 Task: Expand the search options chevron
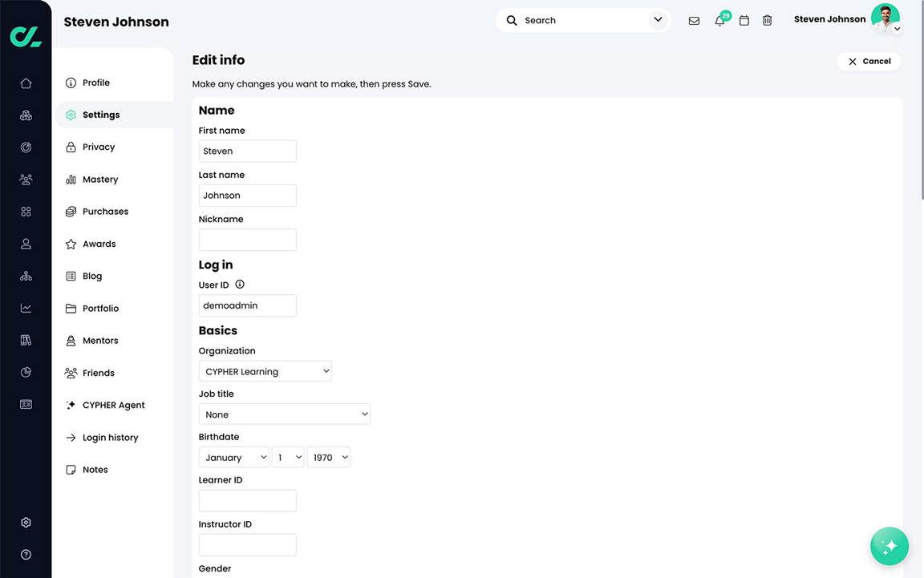(658, 19)
